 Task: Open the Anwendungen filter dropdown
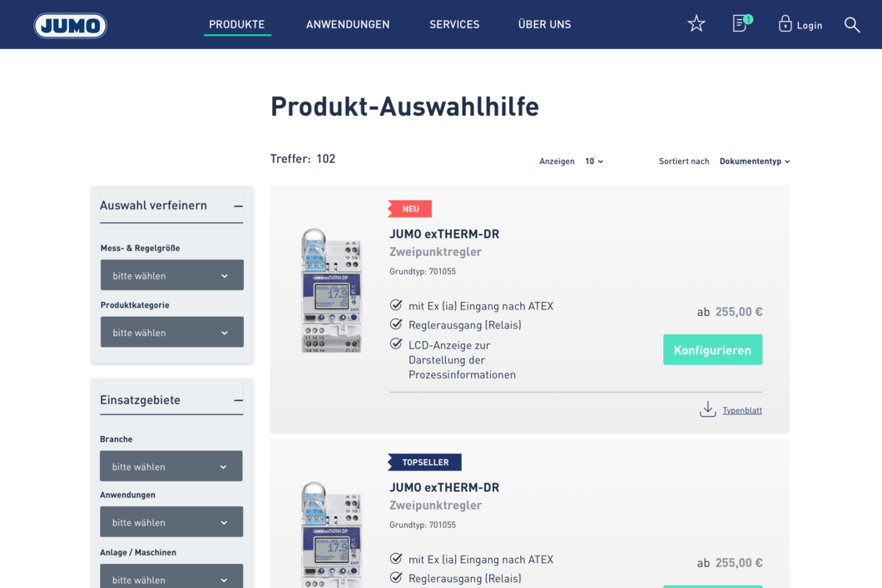(x=171, y=522)
